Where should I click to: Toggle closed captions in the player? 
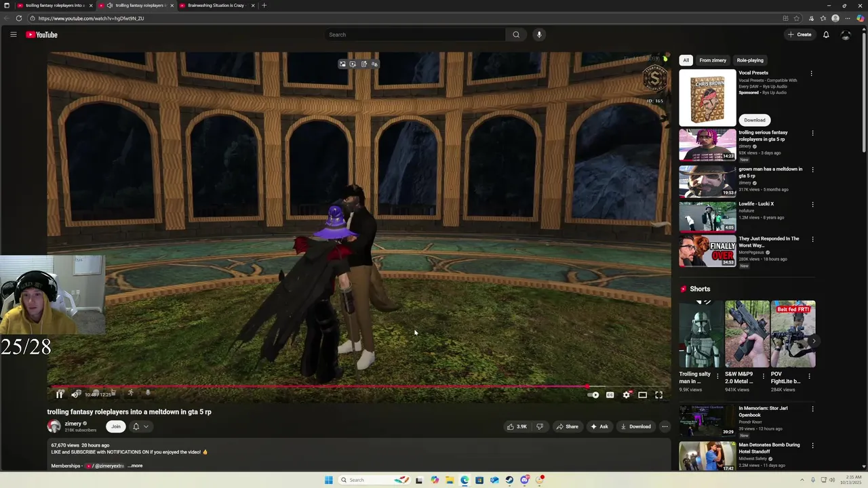tap(610, 394)
